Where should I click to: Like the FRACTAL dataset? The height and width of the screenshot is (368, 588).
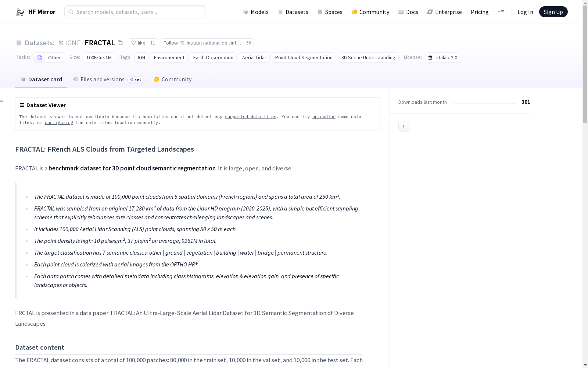(139, 43)
